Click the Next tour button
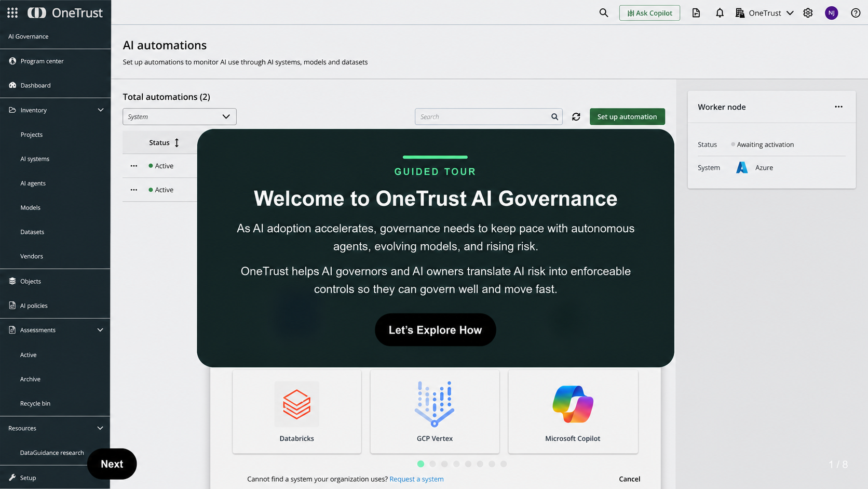Screen dimensions: 868x489 coord(112,464)
